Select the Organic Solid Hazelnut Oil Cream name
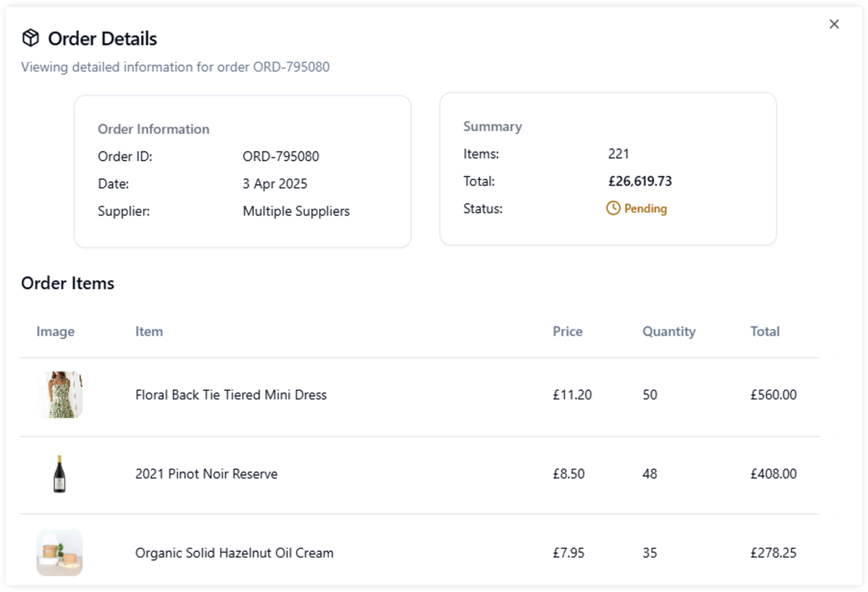Viewport: 868px width, 592px height. [x=234, y=553]
